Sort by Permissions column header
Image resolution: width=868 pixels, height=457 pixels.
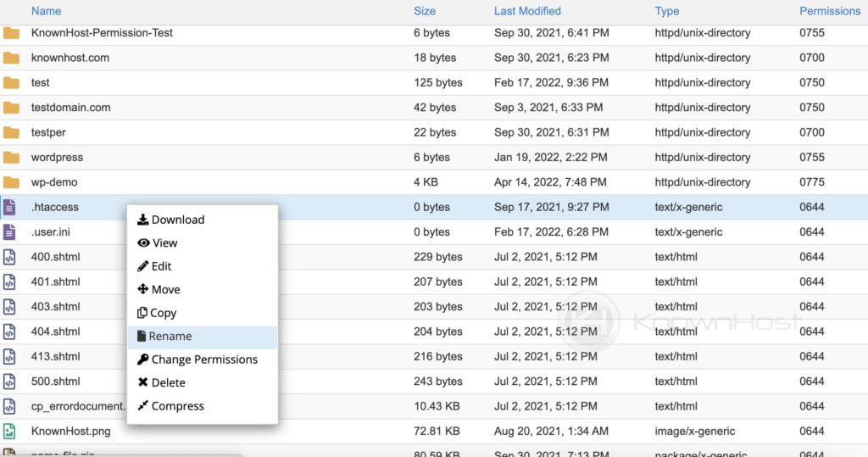tap(830, 11)
